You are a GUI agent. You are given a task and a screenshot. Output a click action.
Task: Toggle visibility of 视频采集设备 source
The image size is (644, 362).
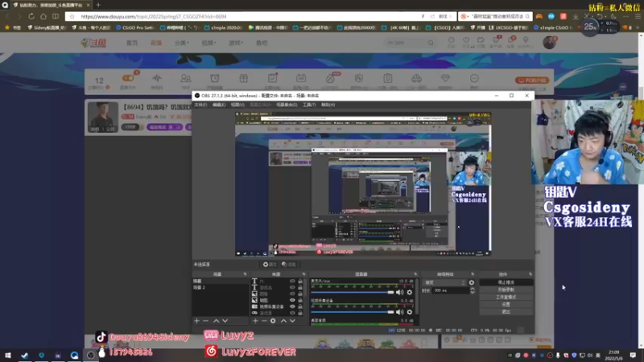pyautogui.click(x=292, y=306)
